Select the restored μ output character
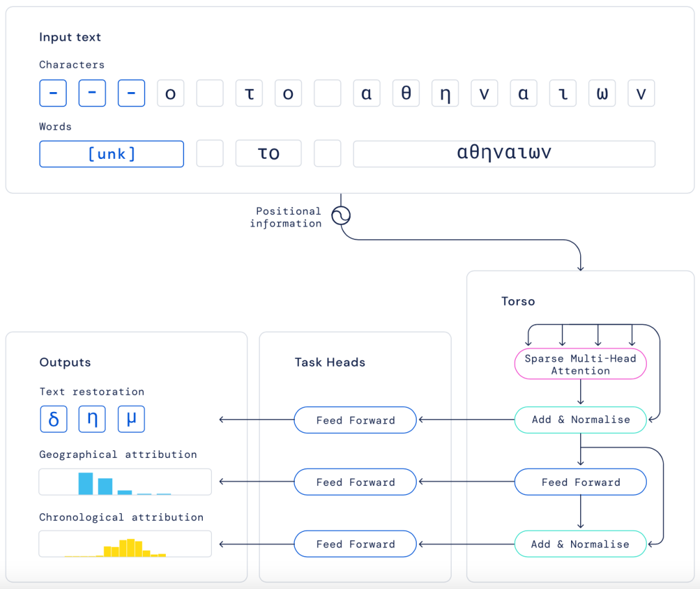Screen dimensions: 700x589 (131, 419)
